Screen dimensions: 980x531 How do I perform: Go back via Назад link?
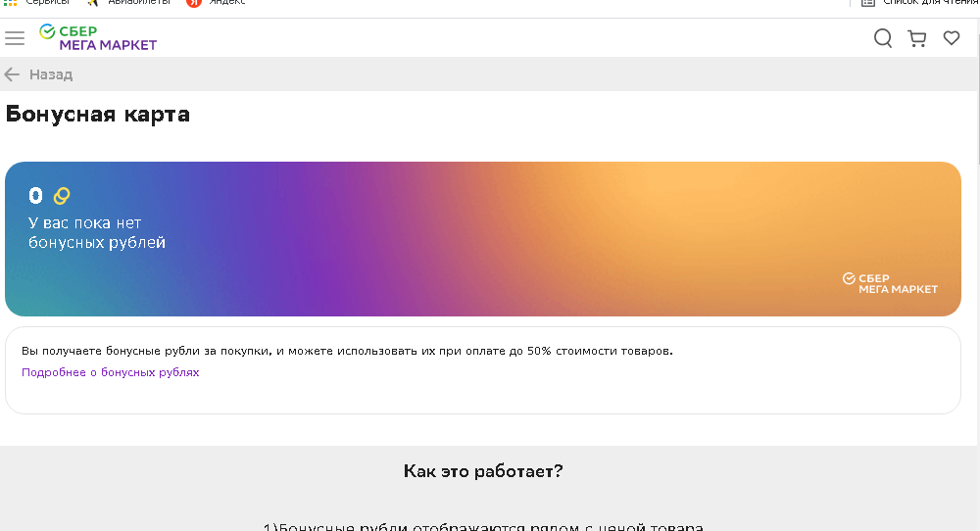coord(51,74)
